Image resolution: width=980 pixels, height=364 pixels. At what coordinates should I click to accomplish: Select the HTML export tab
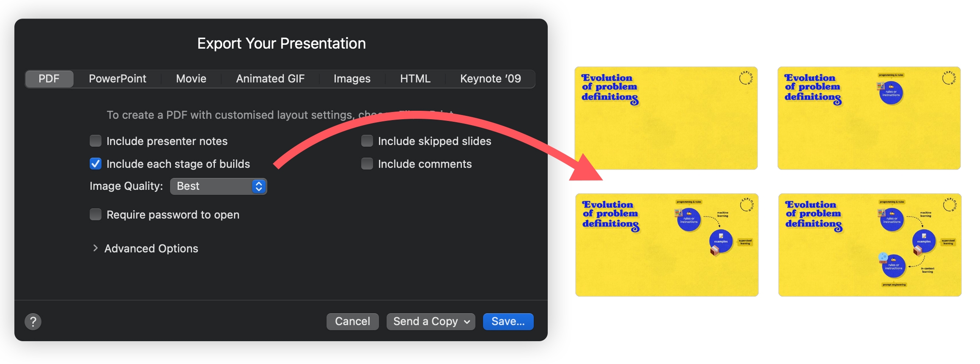coord(415,79)
